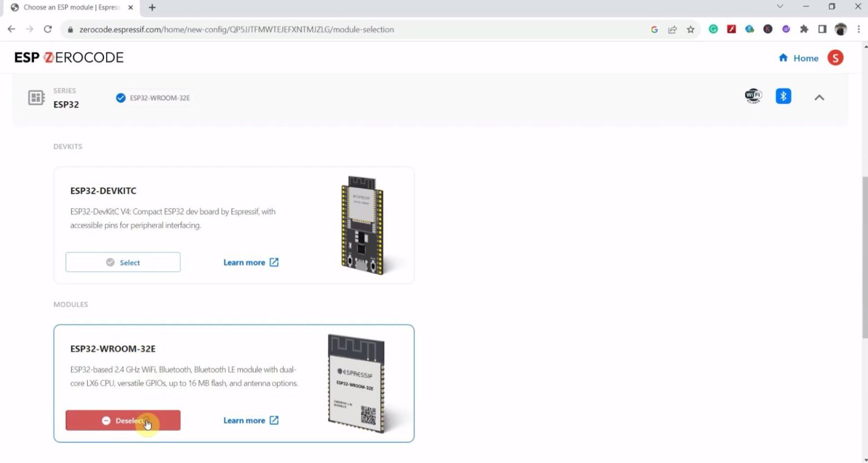The width and height of the screenshot is (868, 463).
Task: Click the Home icon link
Action: [x=798, y=58]
